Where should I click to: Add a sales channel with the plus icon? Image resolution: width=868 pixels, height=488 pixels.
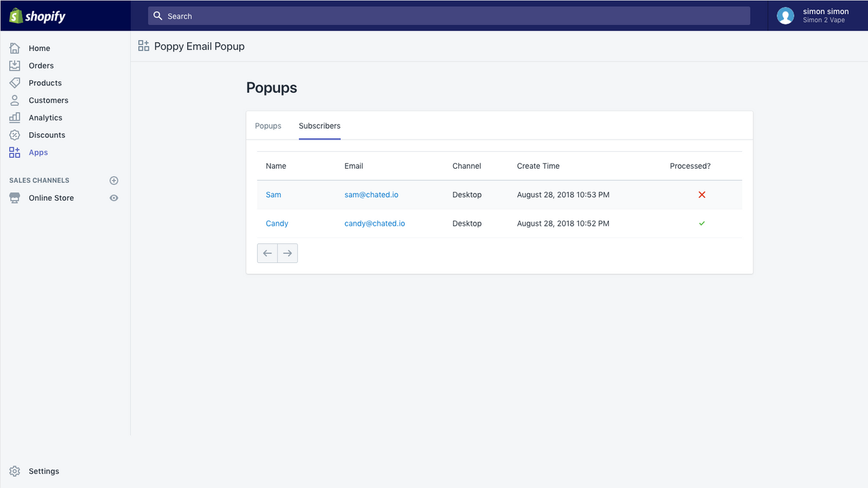tap(114, 180)
